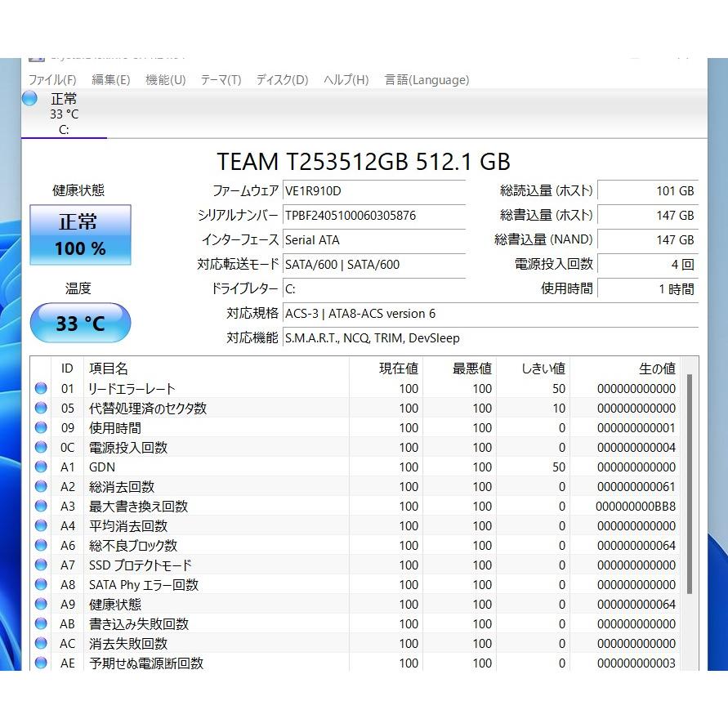Click status icon for SSD プロテクトモード

41,565
